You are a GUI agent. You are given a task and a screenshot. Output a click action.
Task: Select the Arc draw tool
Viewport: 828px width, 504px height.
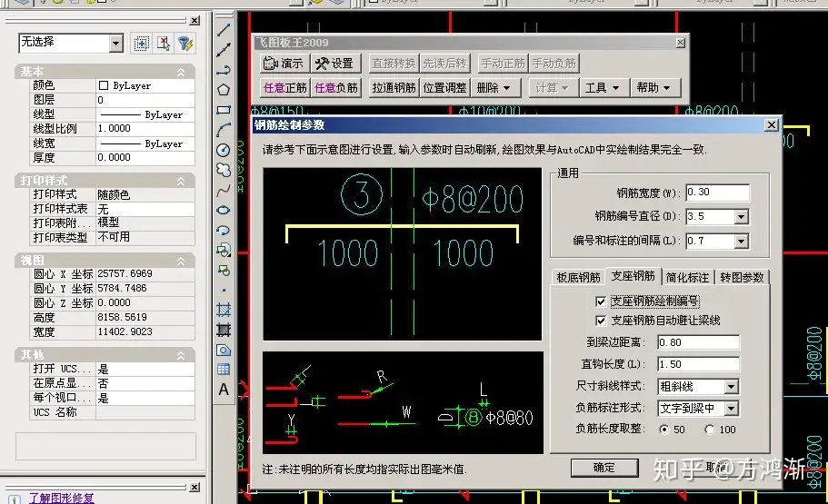click(x=224, y=130)
